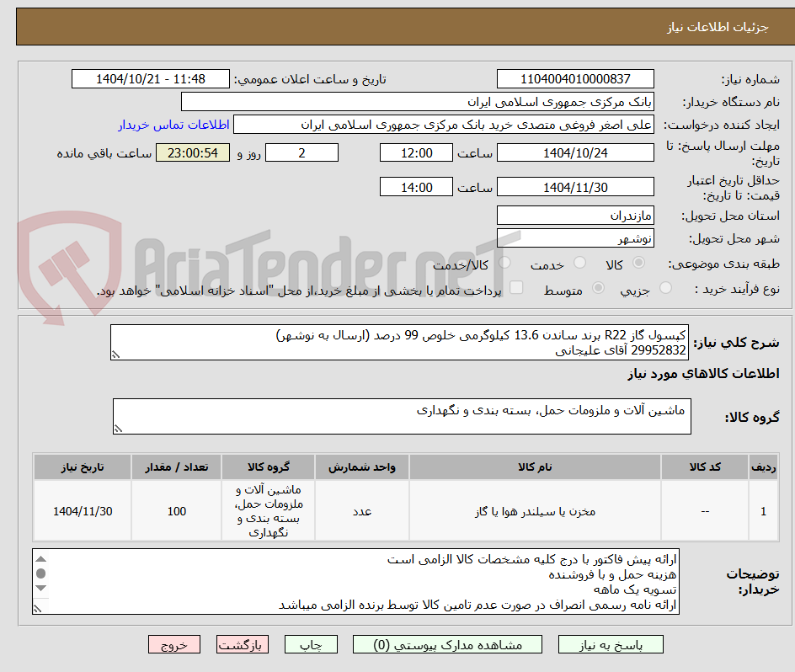Screen dimensions: 795x672
Task: Click the requester field علی اصغر فروغی
Action: (444, 125)
